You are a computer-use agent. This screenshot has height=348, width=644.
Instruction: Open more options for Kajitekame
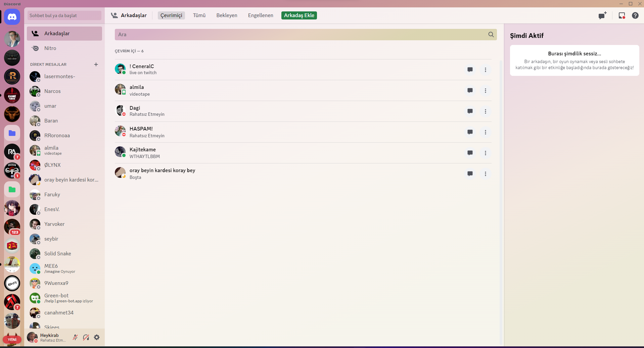pos(486,153)
